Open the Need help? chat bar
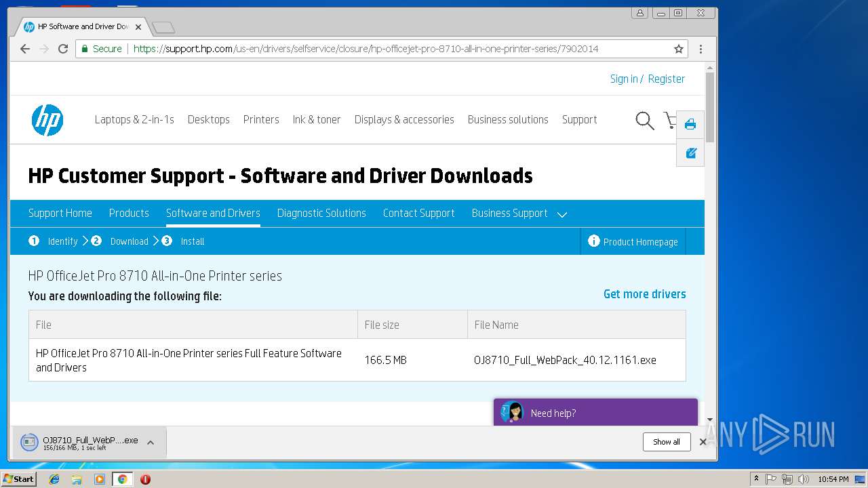 [x=595, y=412]
